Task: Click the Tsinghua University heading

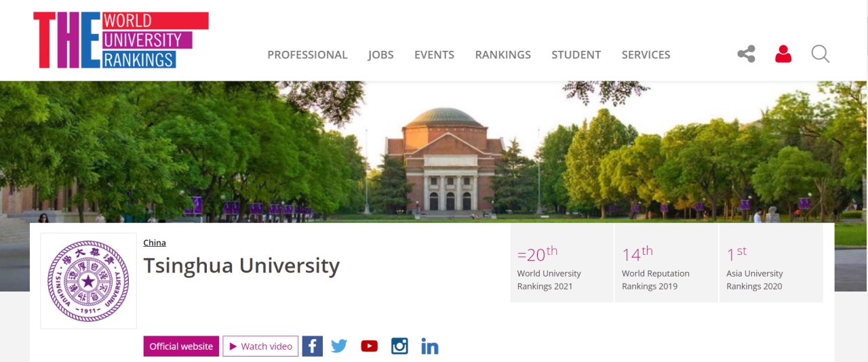Action: click(x=241, y=266)
